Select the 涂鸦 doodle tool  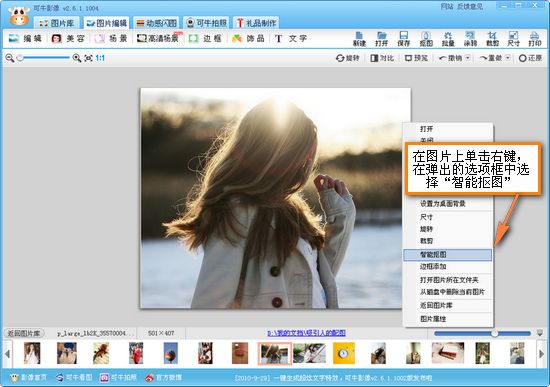pos(470,39)
